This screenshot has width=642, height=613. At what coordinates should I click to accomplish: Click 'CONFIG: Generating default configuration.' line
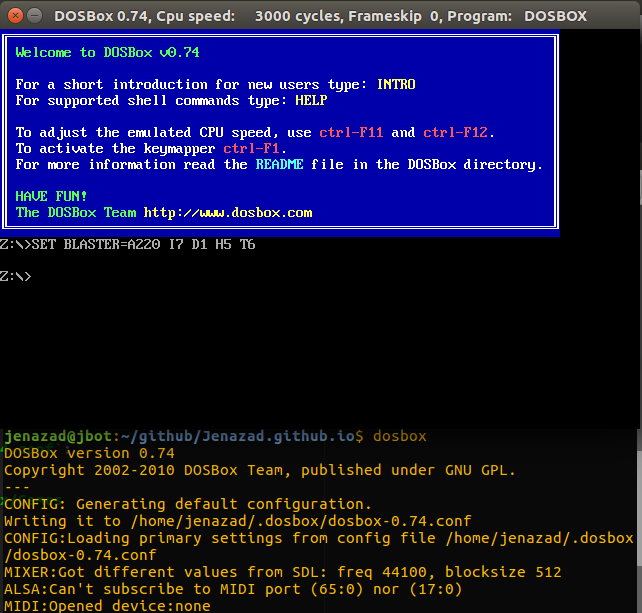(x=188, y=504)
